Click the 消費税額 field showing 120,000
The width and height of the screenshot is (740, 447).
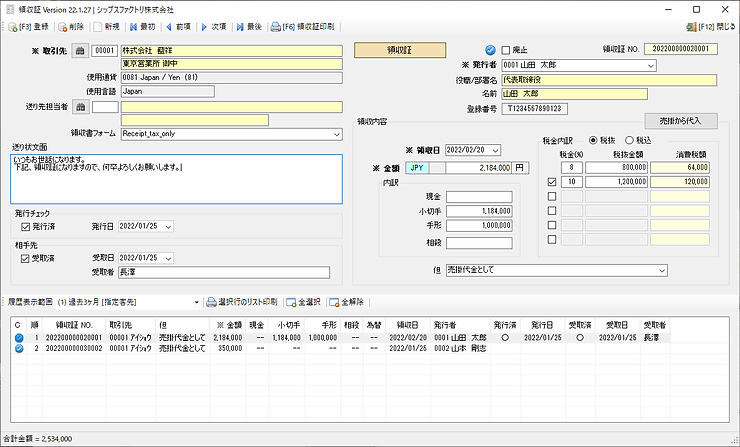point(680,182)
